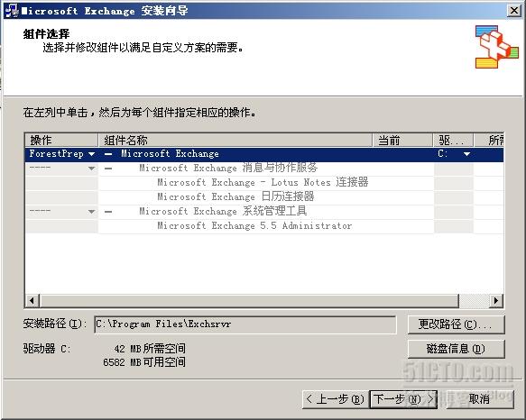Click the right scroll arrow of component list
This screenshot has width=526, height=420.
pyautogui.click(x=496, y=301)
